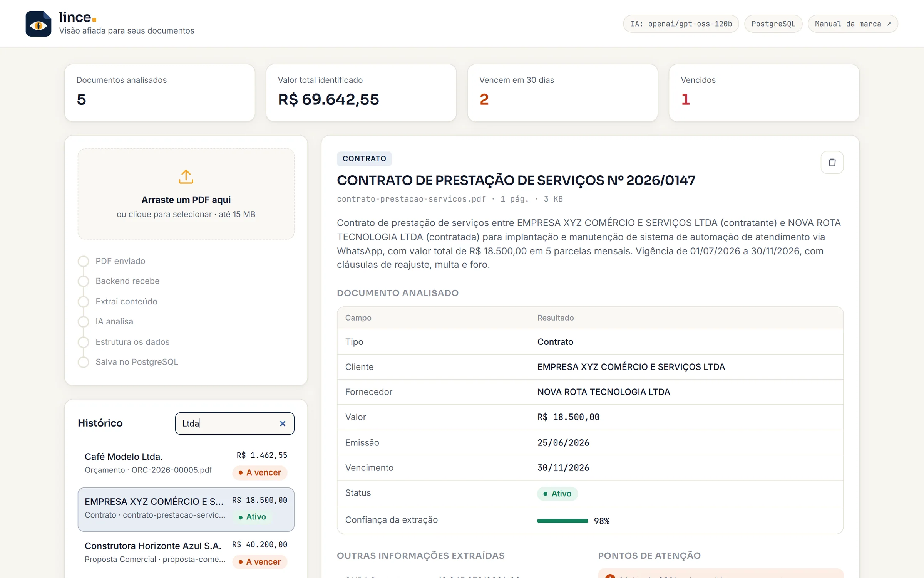
Task: Click the 'Documentos analisados' stat card
Action: point(160,93)
